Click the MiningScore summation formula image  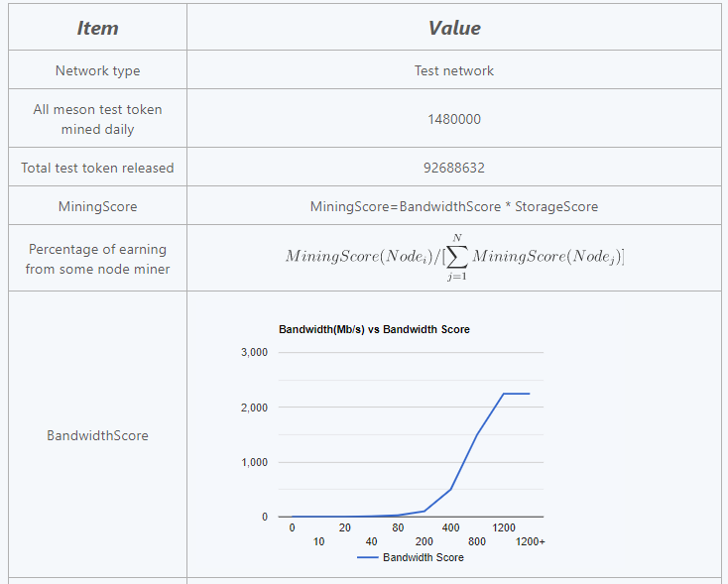tap(453, 258)
